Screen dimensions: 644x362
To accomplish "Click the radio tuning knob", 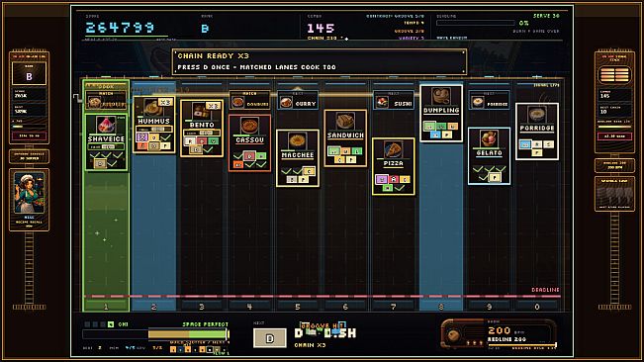I will pyautogui.click(x=454, y=335).
